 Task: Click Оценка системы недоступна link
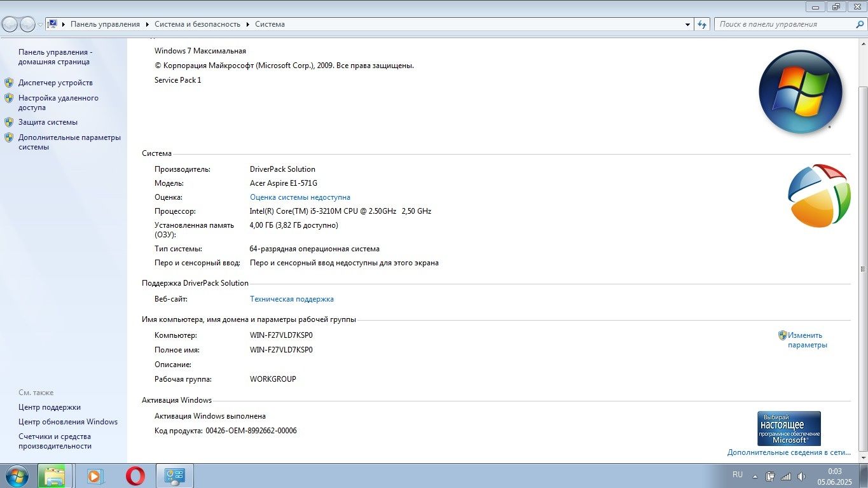[300, 197]
